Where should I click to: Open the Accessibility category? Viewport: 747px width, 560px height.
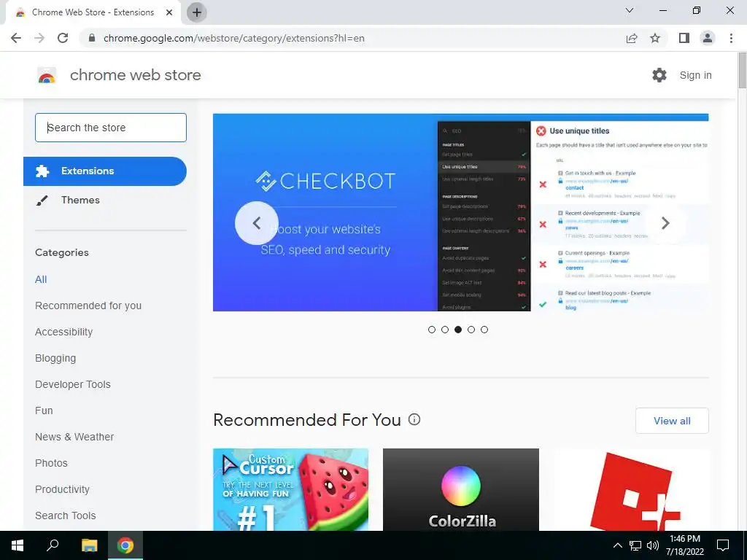64,332
